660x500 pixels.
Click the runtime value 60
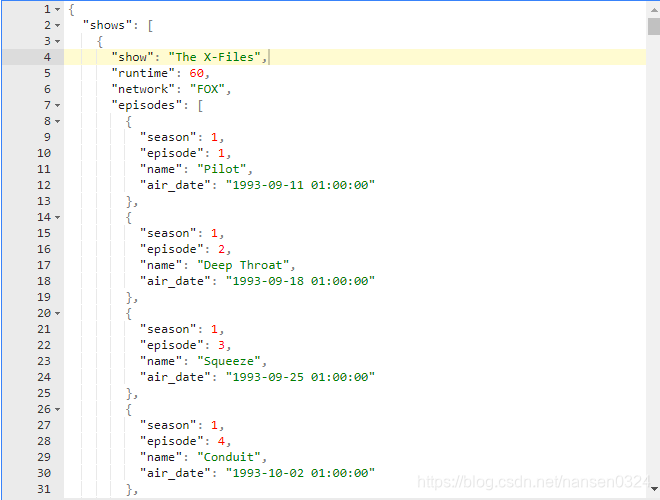pyautogui.click(x=196, y=73)
